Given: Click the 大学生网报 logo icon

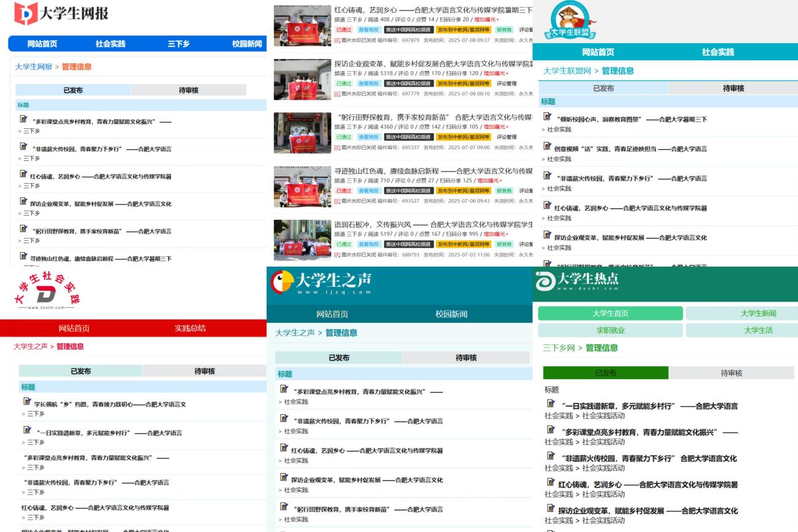Looking at the screenshot, I should (26, 14).
